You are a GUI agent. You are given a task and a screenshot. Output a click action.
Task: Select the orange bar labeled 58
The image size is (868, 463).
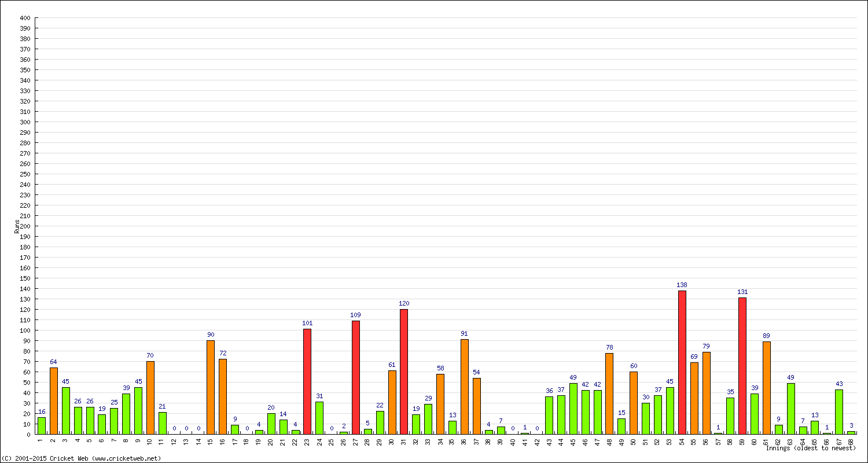[440, 404]
